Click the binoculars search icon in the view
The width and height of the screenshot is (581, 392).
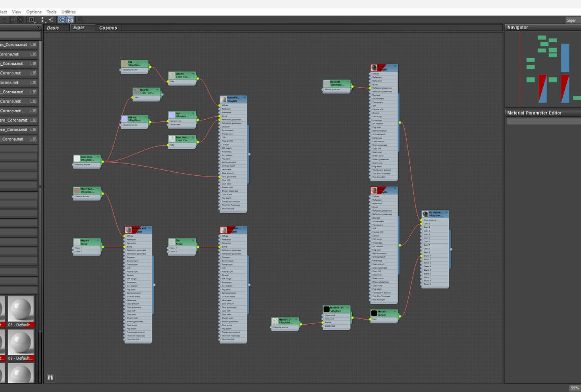point(50,377)
